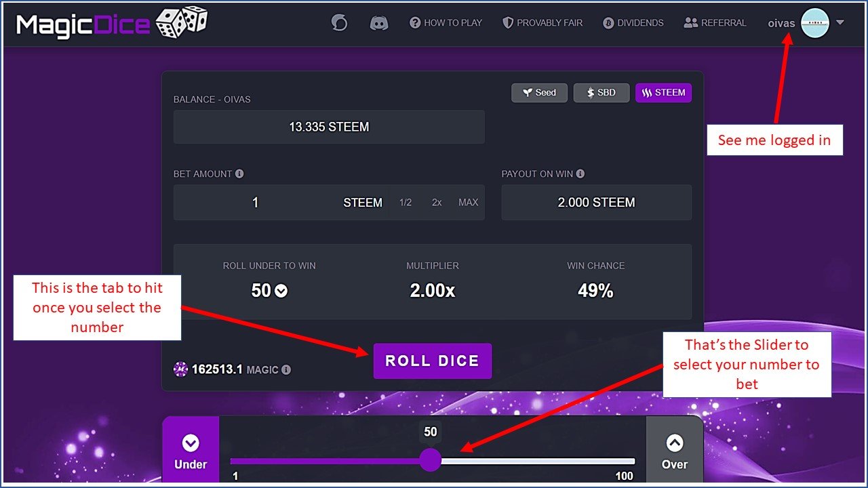Click the slider handle at 50

click(431, 460)
